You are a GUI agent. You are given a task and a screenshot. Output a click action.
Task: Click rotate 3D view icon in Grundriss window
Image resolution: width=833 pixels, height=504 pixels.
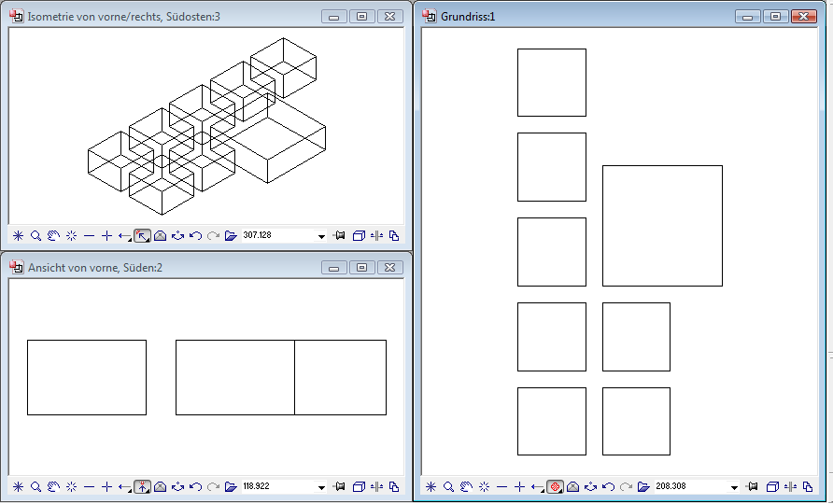click(590, 486)
